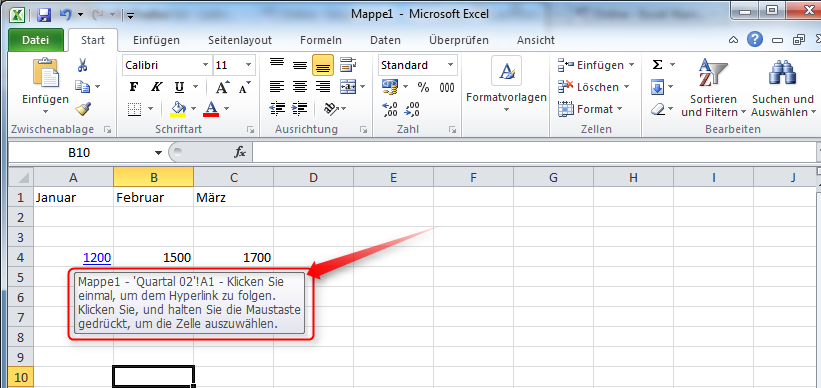Expand the Name Box dropdown arrow
The height and width of the screenshot is (388, 821).
(x=158, y=153)
